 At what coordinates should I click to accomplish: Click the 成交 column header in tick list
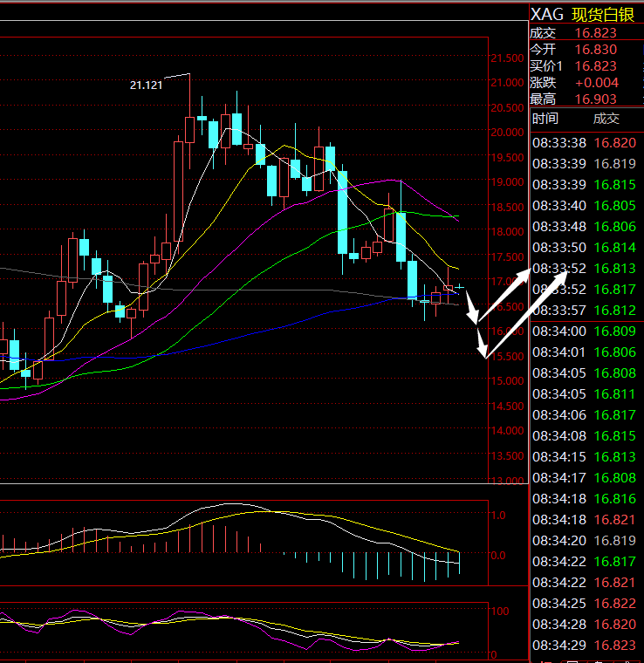[606, 119]
